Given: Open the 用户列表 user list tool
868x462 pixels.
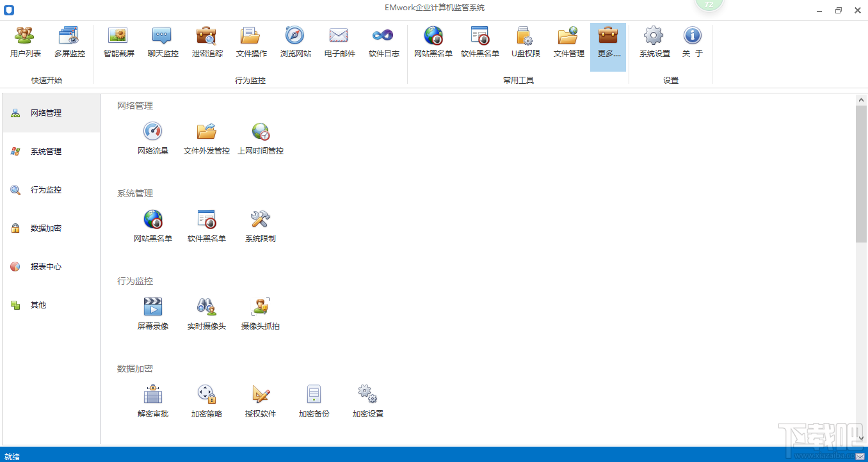Looking at the screenshot, I should tap(25, 41).
